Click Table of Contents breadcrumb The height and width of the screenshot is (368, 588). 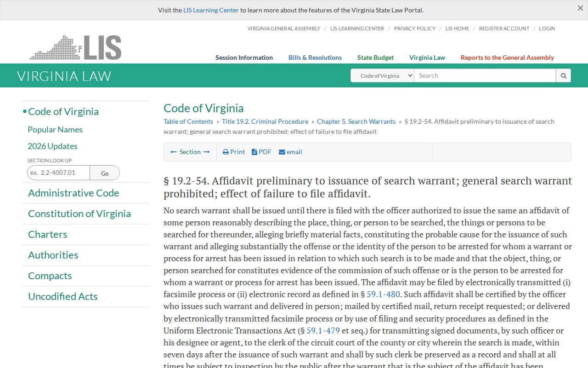tap(188, 121)
